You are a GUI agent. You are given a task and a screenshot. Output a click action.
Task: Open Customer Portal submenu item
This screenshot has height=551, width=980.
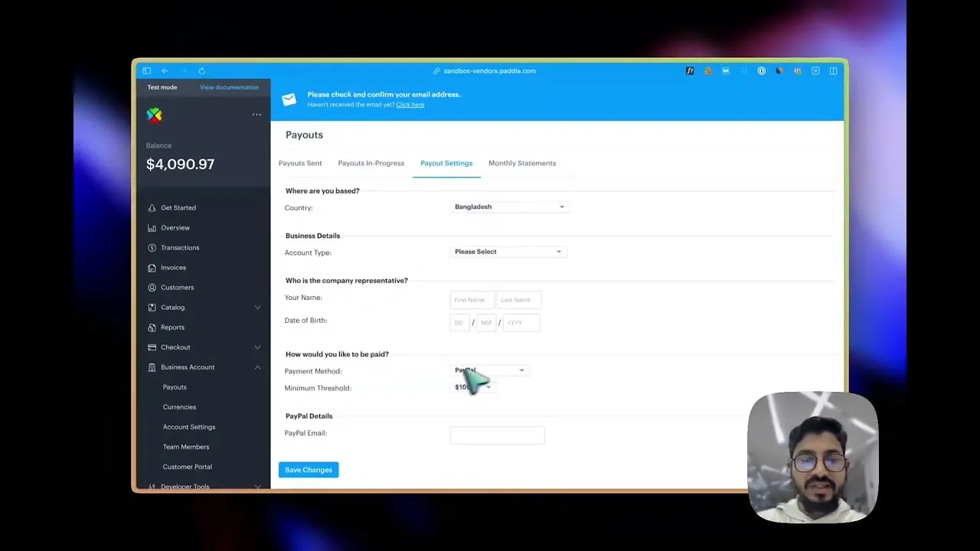pyautogui.click(x=188, y=467)
